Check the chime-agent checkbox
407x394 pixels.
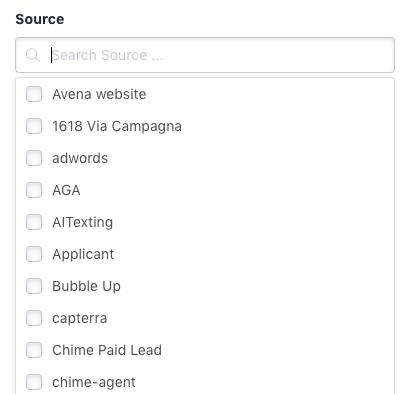pyautogui.click(x=34, y=382)
